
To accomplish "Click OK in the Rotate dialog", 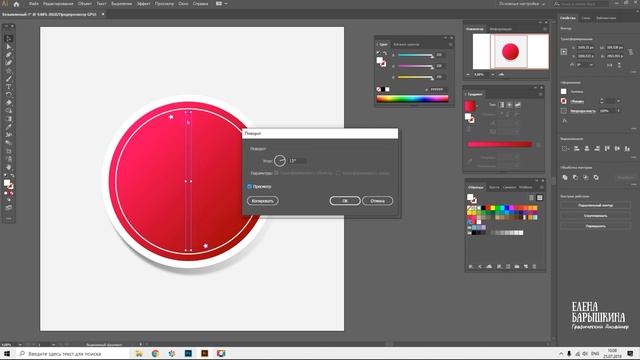I will pos(345,201).
